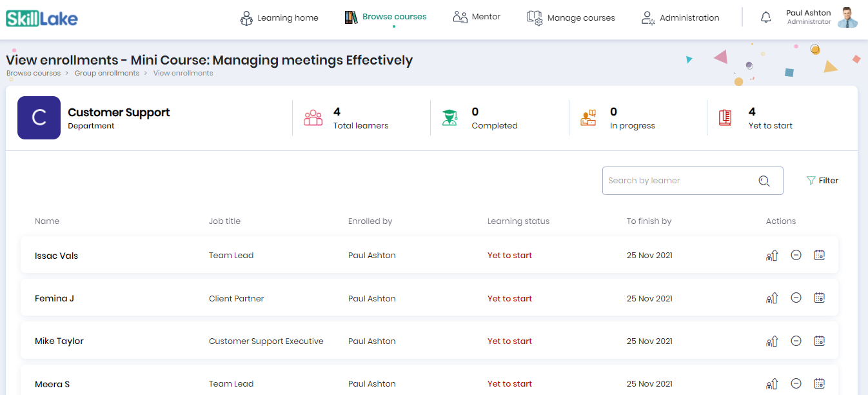Click Paul Ashton's profile photo
This screenshot has height=395, width=868.
point(847,17)
